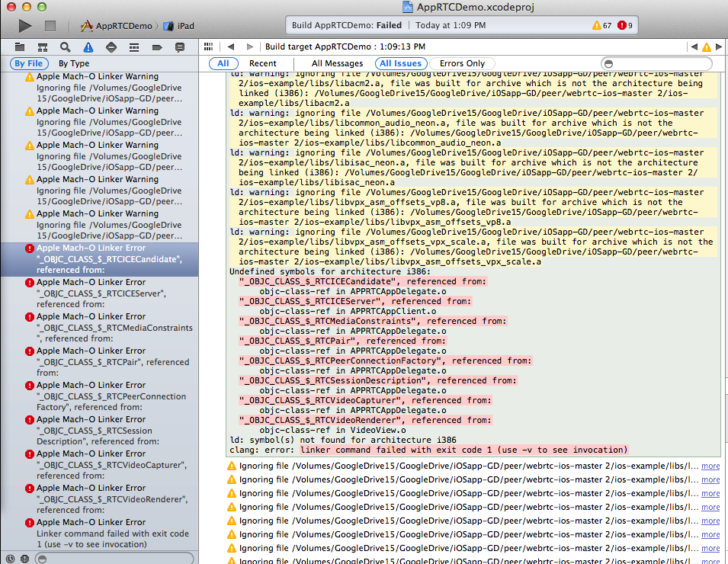
Task: Open the Test navigator diamond icon
Action: [111, 47]
